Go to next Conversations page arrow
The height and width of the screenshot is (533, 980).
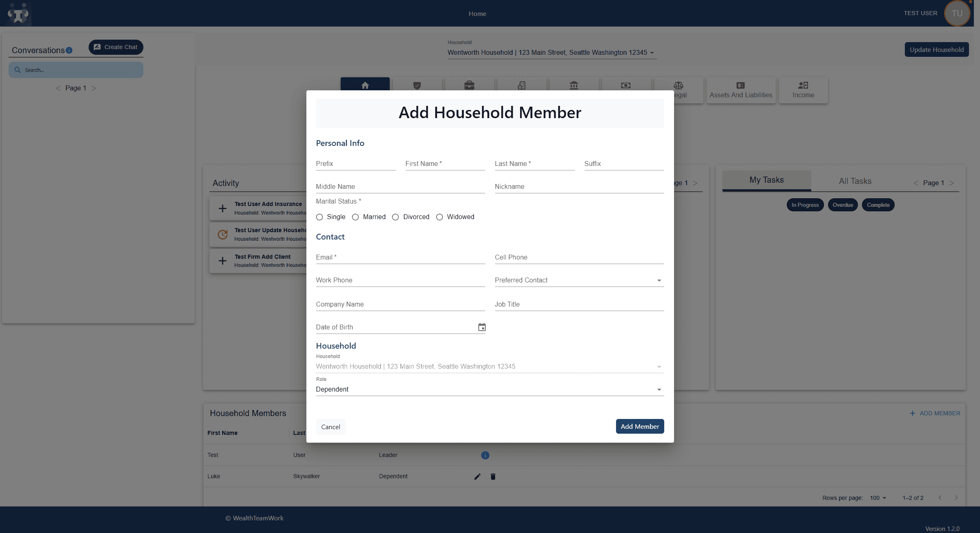[94, 88]
